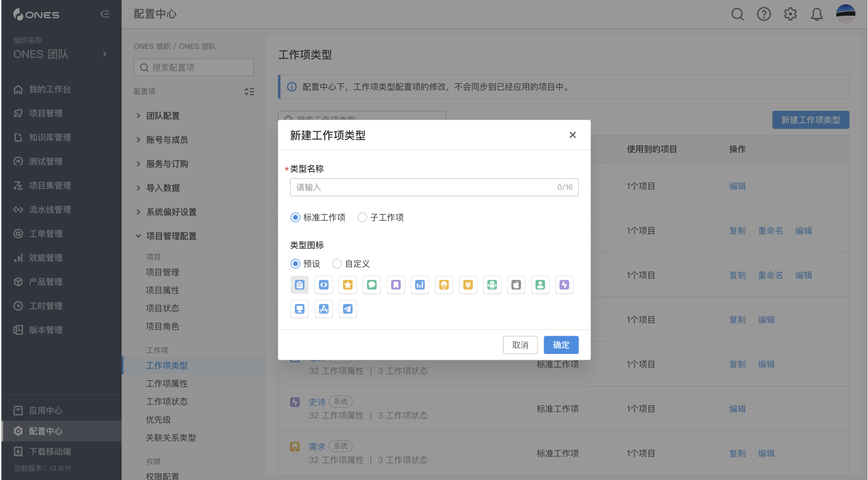Select the blue monitor preset icon
This screenshot has height=480, width=868.
pos(300,309)
